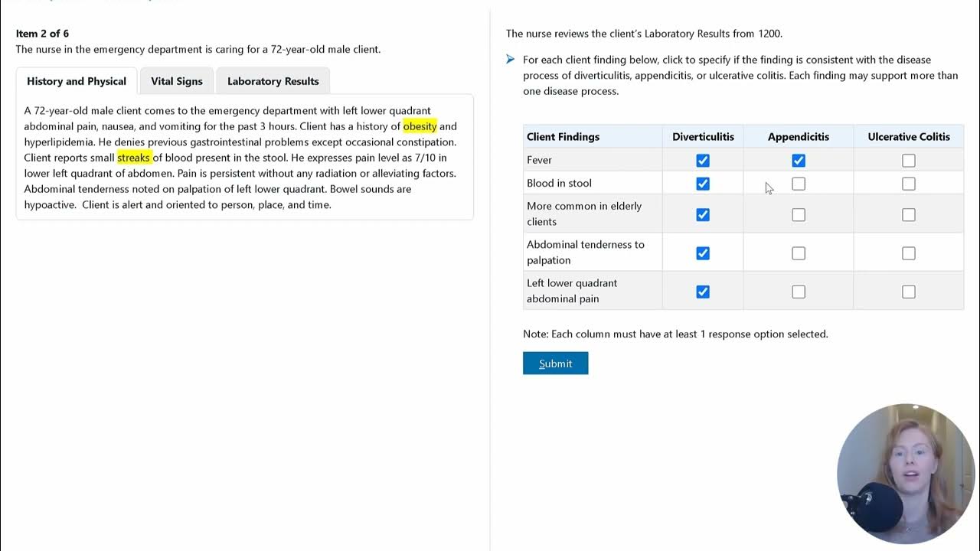Open the Vital Signs tab
The image size is (980, 551).
click(x=177, y=81)
